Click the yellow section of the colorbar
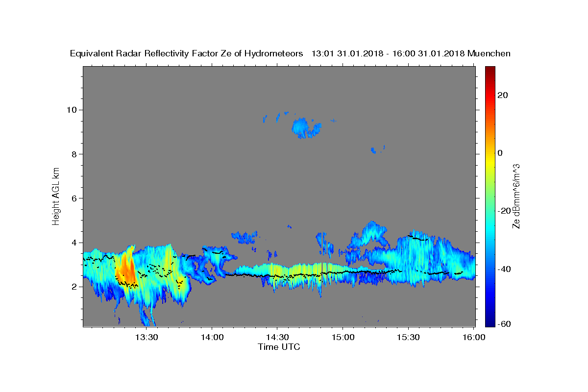The height and width of the screenshot is (392, 588). click(x=490, y=162)
